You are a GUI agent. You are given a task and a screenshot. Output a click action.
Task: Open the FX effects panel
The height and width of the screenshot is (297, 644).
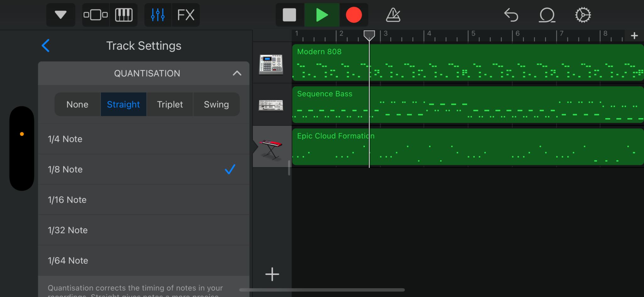point(186,14)
